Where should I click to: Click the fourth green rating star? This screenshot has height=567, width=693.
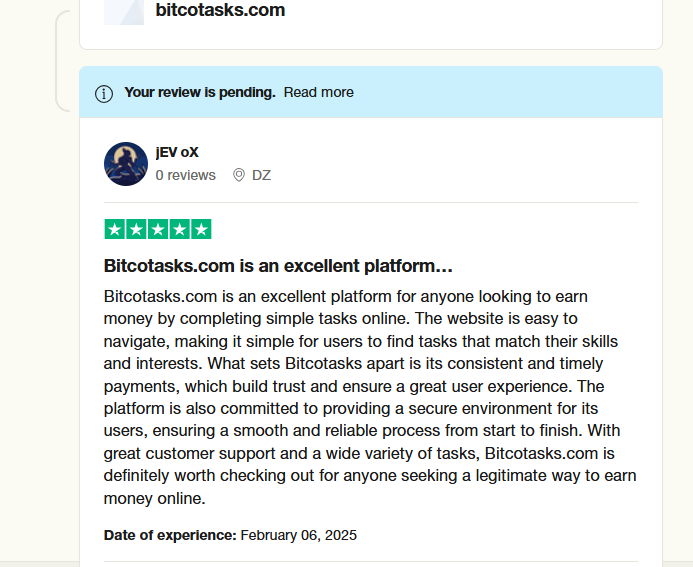click(179, 229)
